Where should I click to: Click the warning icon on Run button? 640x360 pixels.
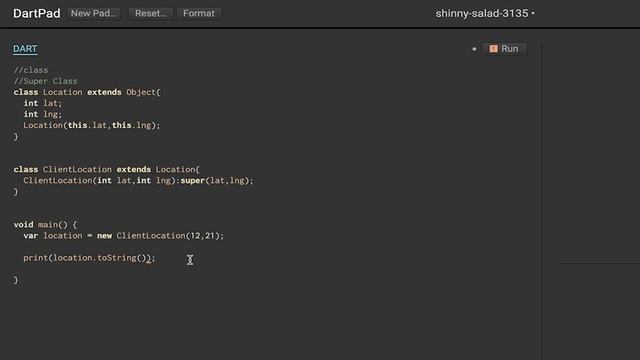pyautogui.click(x=493, y=49)
